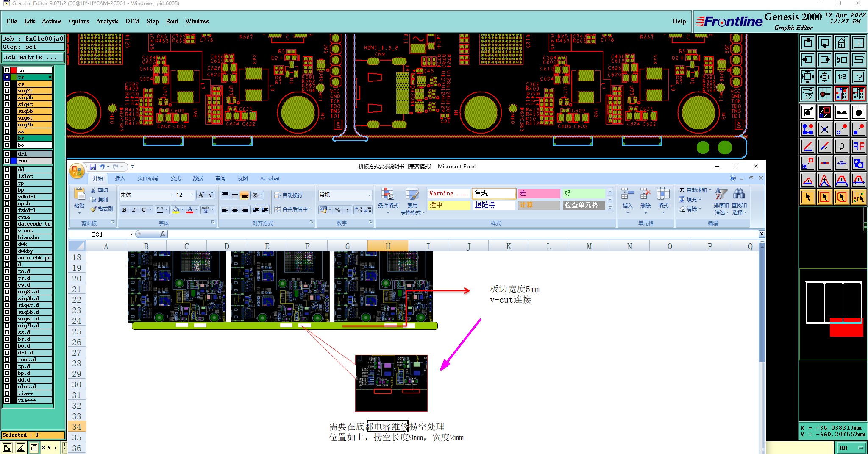Click the 自动换行 wrap text button

(x=288, y=195)
